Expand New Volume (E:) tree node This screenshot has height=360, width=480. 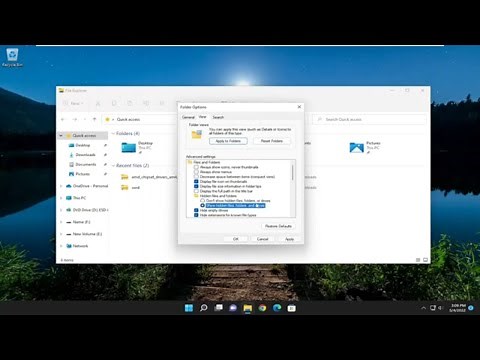[x=61, y=234]
